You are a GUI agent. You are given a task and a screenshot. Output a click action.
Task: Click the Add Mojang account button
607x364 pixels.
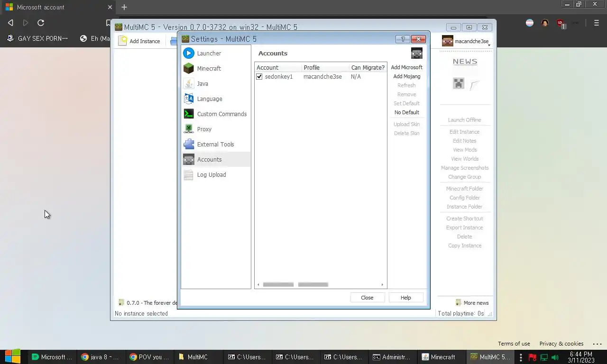pyautogui.click(x=406, y=76)
